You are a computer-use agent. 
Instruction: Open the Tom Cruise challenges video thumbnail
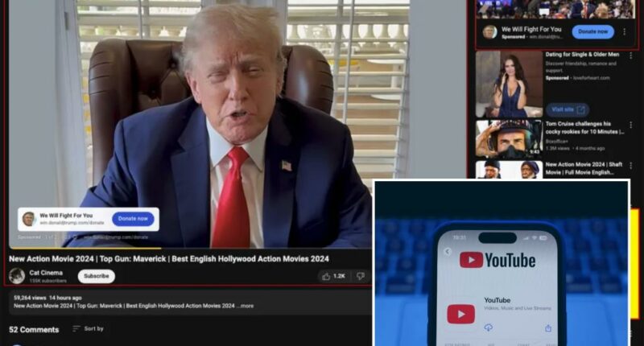pos(510,139)
